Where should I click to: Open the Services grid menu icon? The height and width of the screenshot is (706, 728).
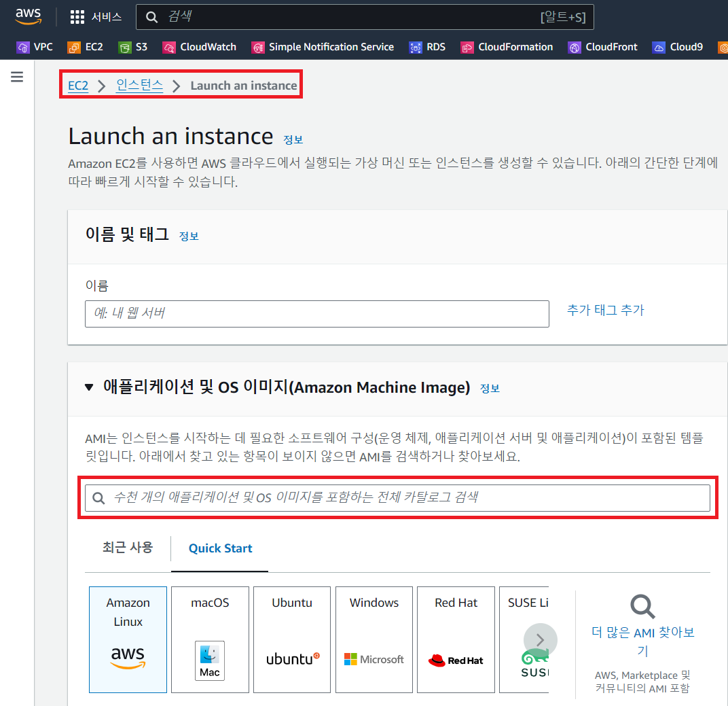[x=77, y=17]
